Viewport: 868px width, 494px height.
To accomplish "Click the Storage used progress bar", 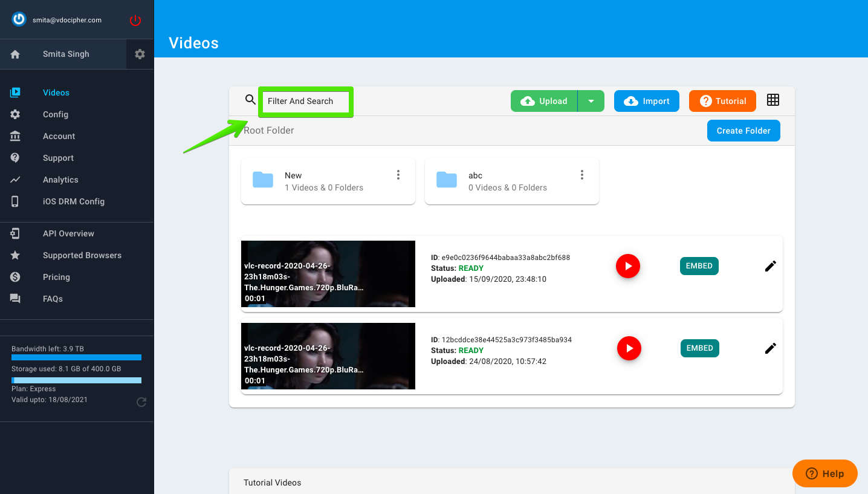I will tap(76, 380).
